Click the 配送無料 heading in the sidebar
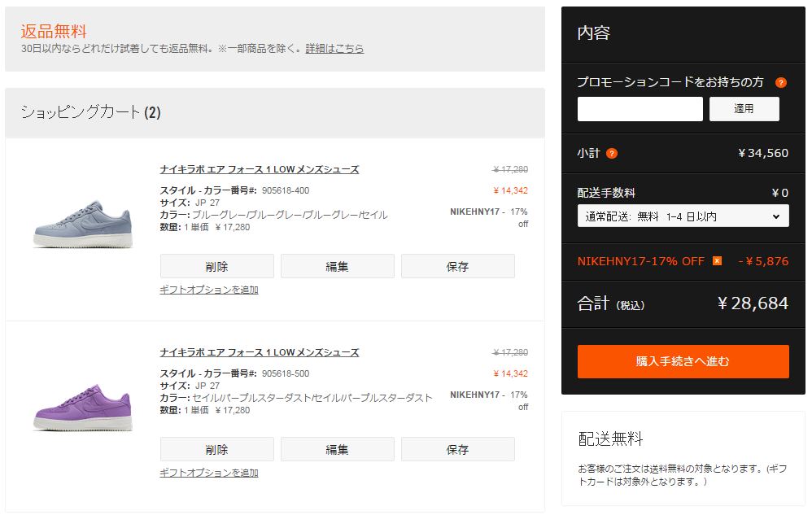 (x=610, y=439)
